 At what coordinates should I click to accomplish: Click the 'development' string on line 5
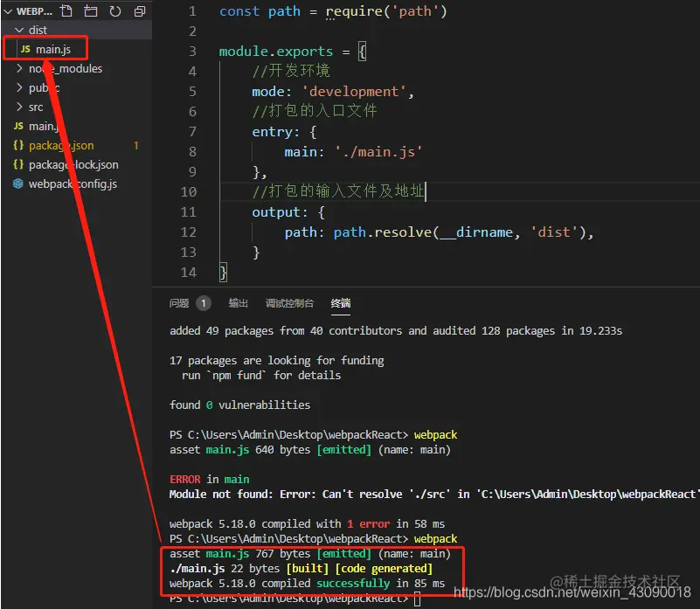354,92
